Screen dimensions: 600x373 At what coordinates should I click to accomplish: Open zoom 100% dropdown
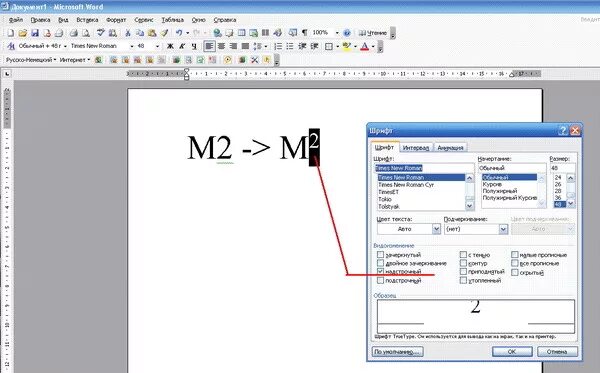tap(337, 33)
